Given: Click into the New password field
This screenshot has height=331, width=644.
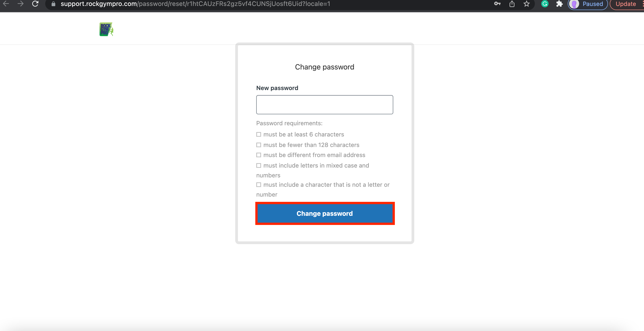Looking at the screenshot, I should (325, 104).
